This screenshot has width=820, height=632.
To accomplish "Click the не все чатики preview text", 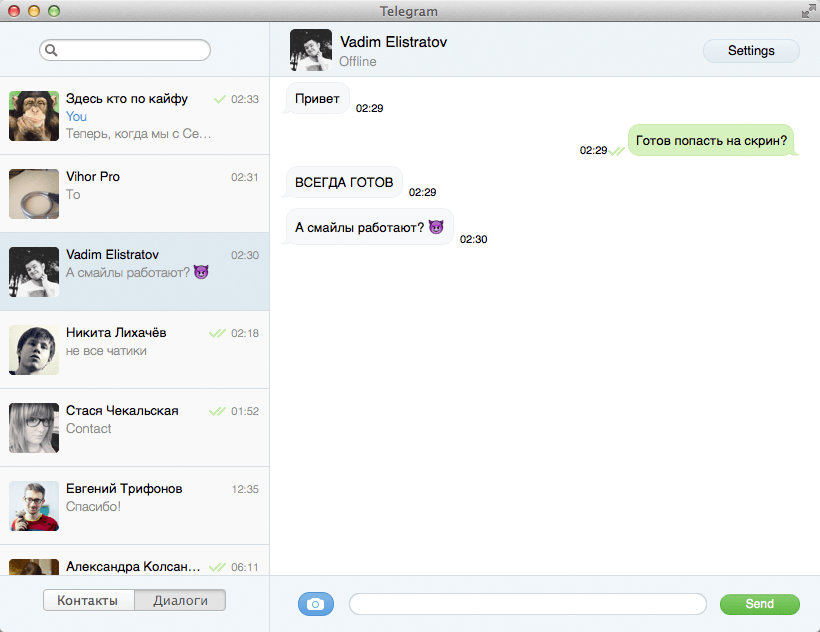I will (106, 351).
